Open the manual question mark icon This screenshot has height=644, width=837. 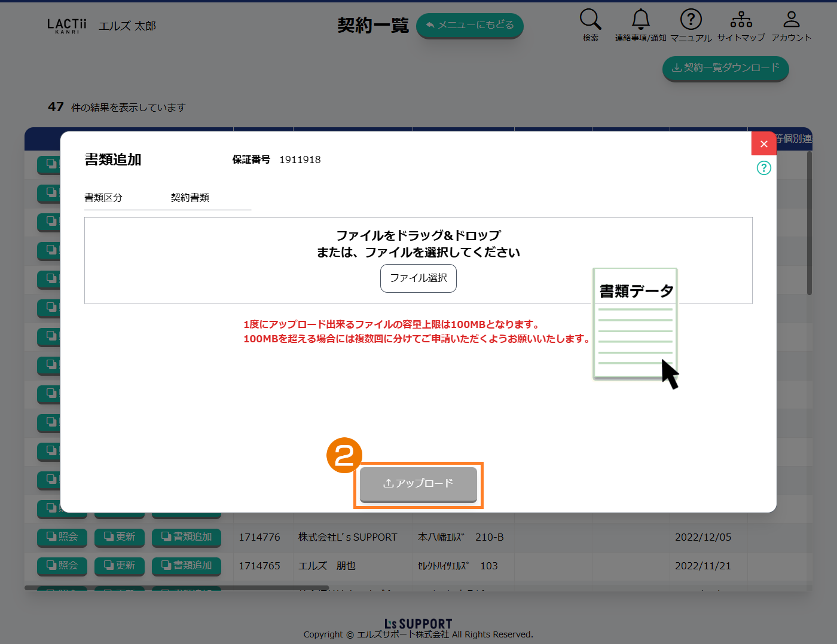click(691, 20)
